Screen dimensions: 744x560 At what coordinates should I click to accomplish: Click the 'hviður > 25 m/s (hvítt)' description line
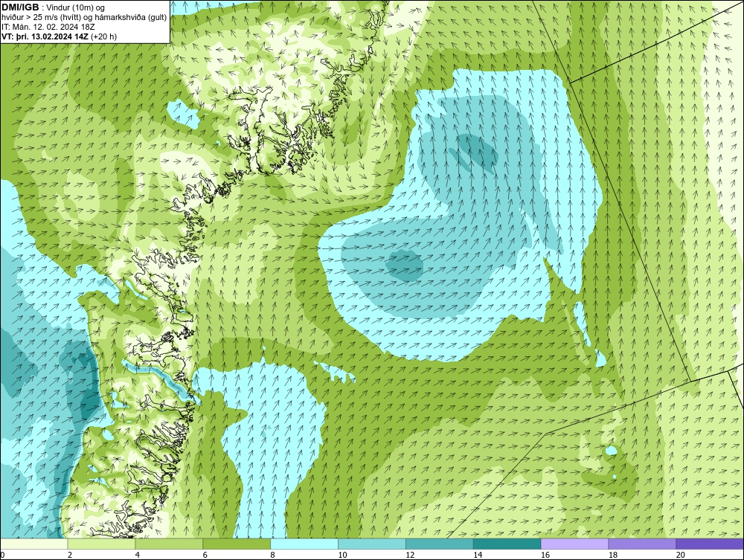coord(85,17)
